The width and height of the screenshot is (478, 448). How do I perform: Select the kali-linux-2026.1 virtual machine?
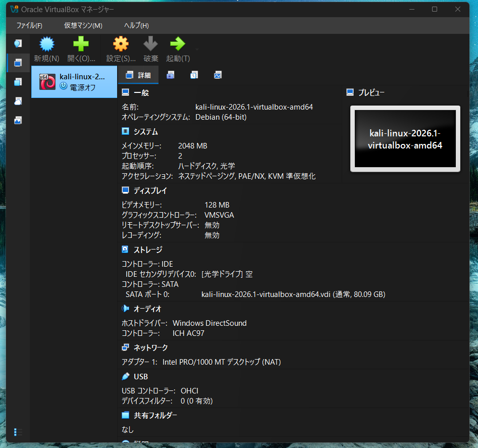click(74, 81)
